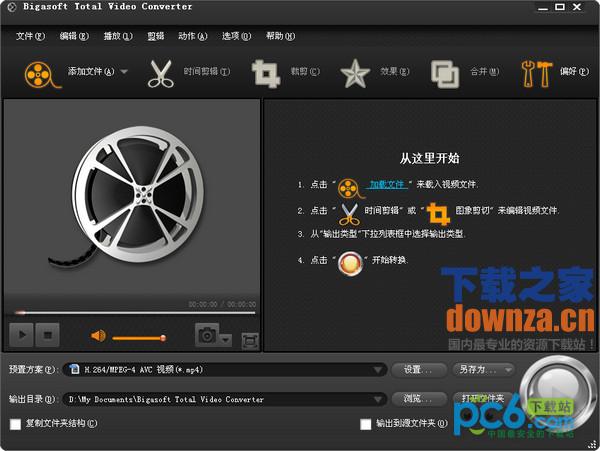Open Preferences wrench and hammer icon

[537, 74]
